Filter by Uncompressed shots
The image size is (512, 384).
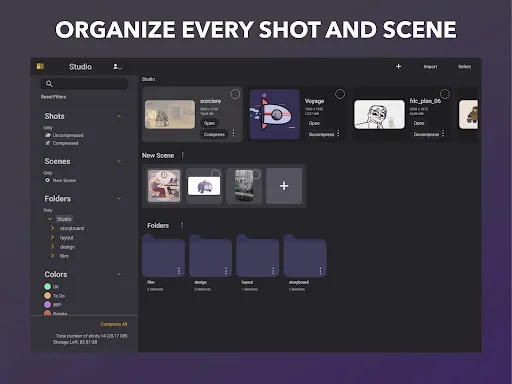coord(68,135)
